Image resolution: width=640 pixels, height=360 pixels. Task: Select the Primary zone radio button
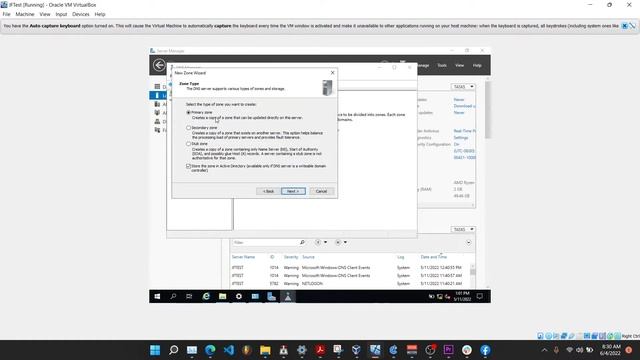coord(189,112)
